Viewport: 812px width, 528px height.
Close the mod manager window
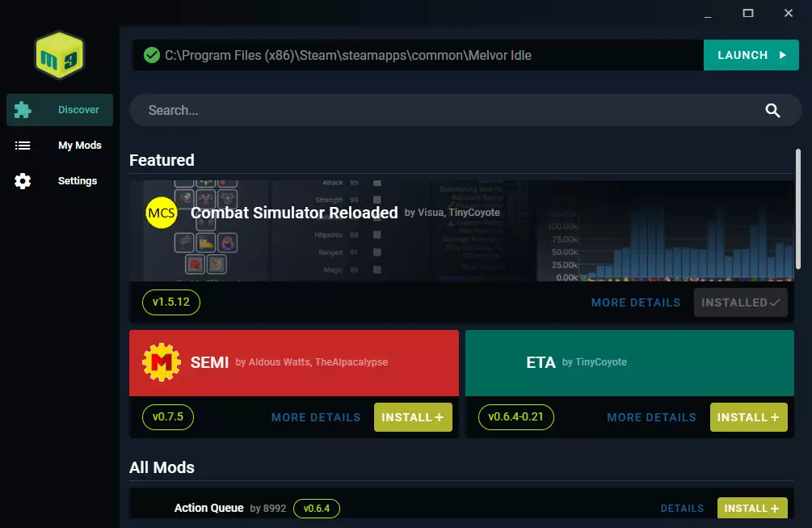(789, 14)
